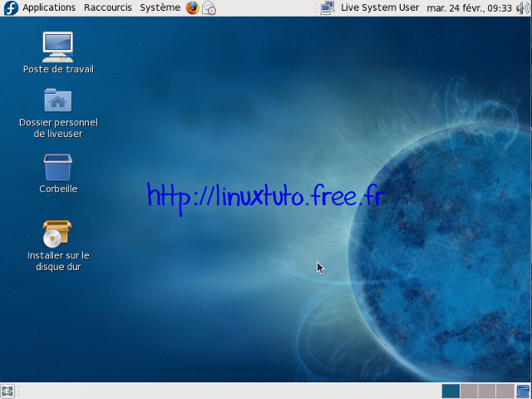532x399 pixels.
Task: Switch to the second workspace
Action: pyautogui.click(x=469, y=391)
